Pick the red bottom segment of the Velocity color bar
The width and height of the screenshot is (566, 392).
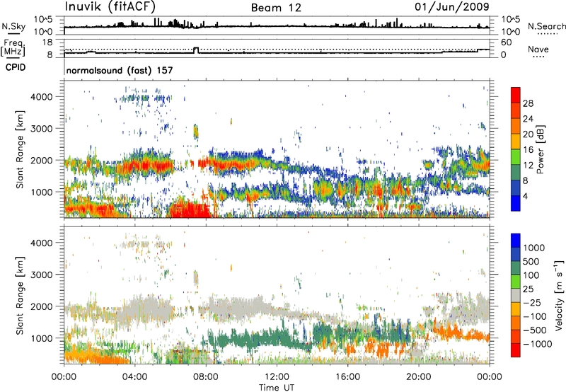(x=516, y=350)
